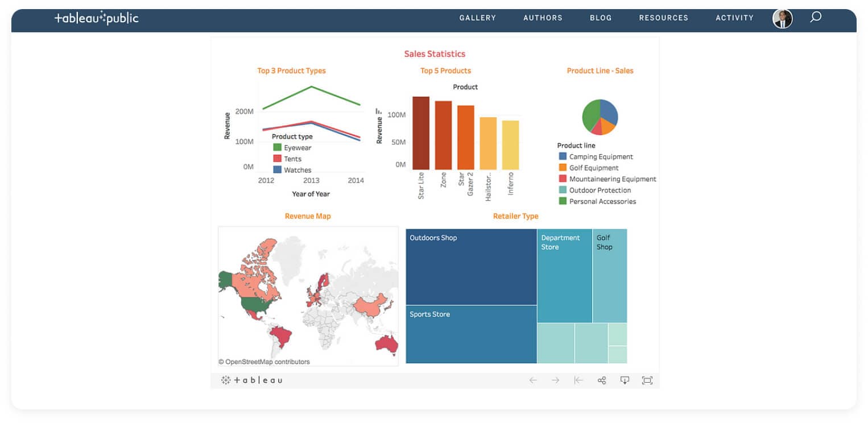868x423 pixels.
Task: Reset the dashboard with the revert icon
Action: pyautogui.click(x=578, y=380)
